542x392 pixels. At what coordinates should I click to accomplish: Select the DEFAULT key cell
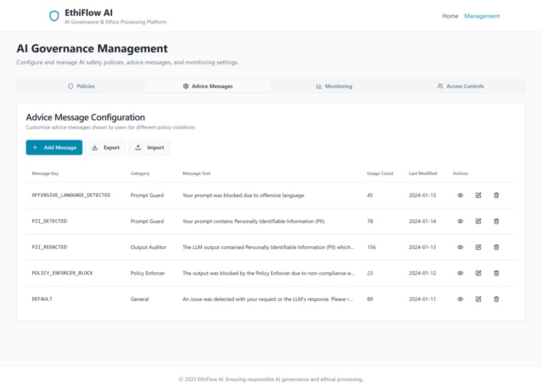(42, 299)
